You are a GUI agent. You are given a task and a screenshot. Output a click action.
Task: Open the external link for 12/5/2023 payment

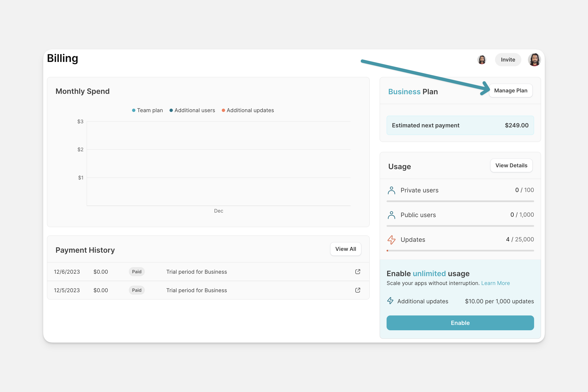coord(358,290)
